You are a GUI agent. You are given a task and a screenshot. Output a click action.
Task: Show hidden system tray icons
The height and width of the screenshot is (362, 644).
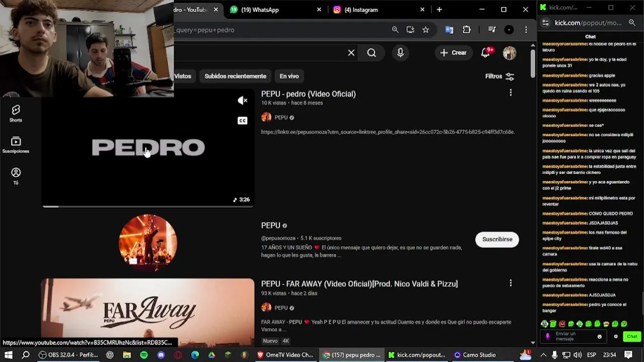[543, 355]
